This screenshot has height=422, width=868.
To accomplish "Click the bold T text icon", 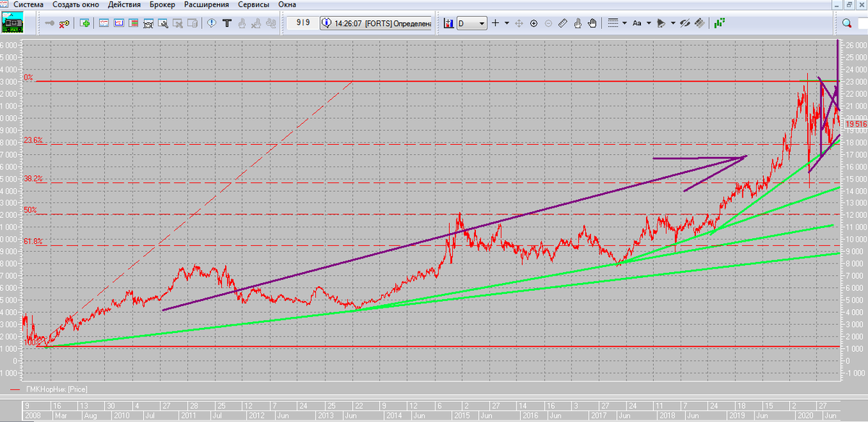I will point(226,23).
